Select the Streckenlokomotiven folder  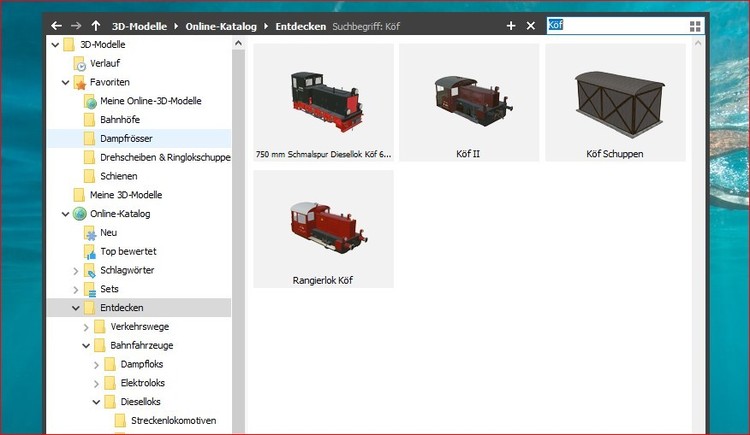point(173,420)
